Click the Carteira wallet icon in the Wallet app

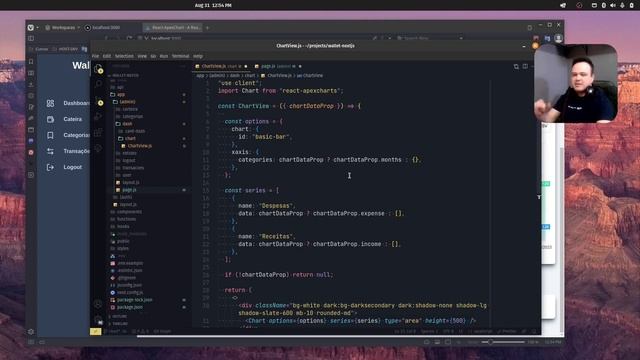[50, 119]
